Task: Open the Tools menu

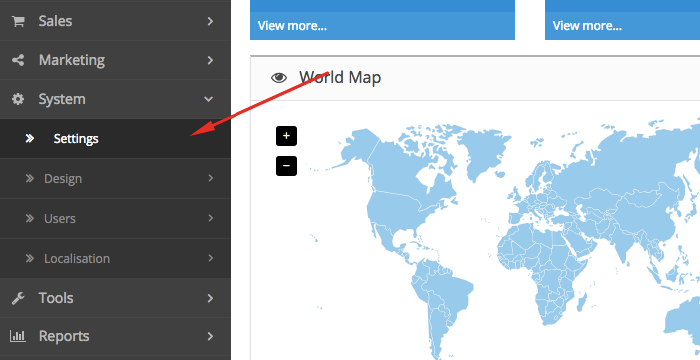Action: [115, 298]
